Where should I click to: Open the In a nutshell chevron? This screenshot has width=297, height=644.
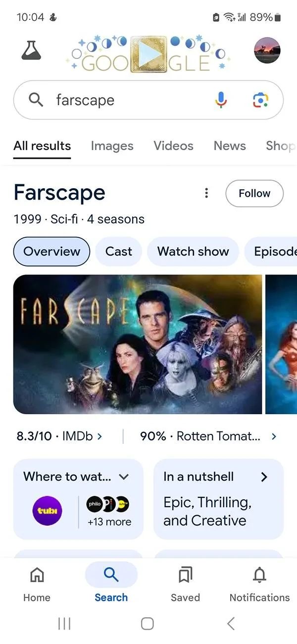pos(264,477)
